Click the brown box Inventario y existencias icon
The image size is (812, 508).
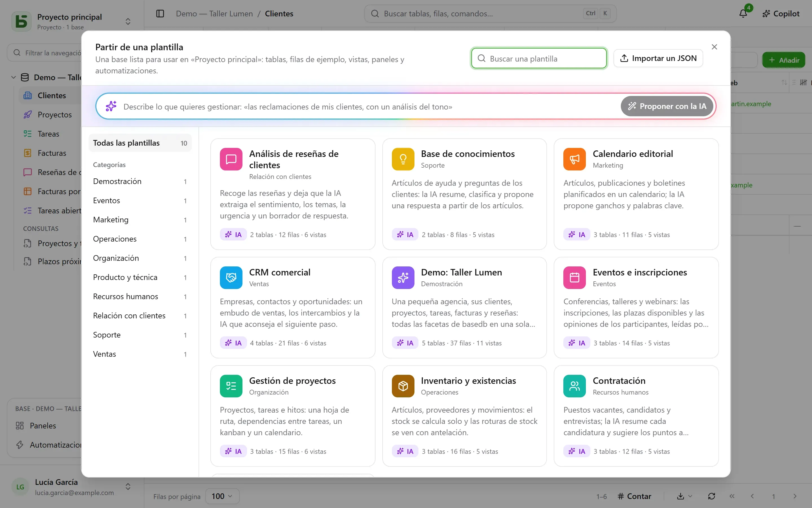pyautogui.click(x=403, y=386)
